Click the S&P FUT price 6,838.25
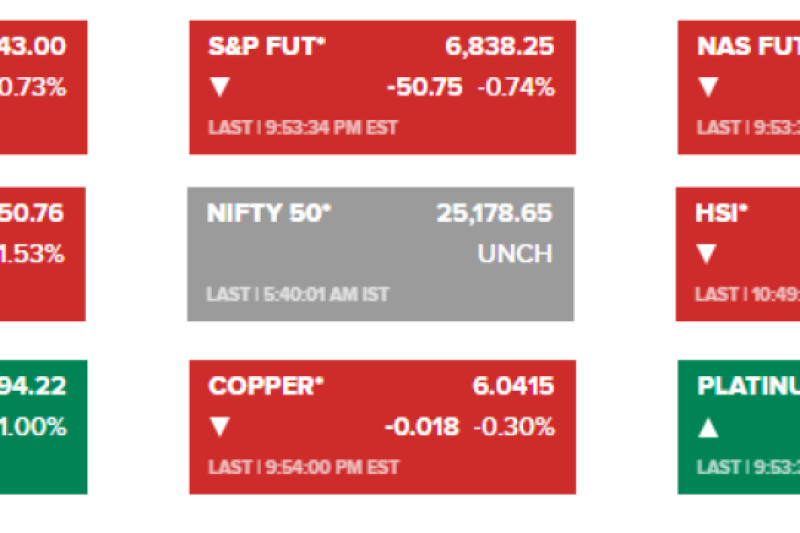This screenshot has height=533, width=800. (499, 46)
